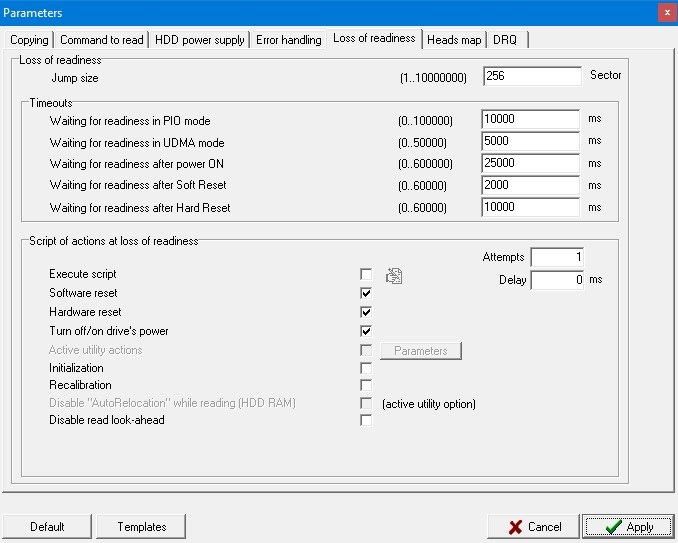This screenshot has width=678, height=543.
Task: Click the "Jump size" label
Action: 75,78
